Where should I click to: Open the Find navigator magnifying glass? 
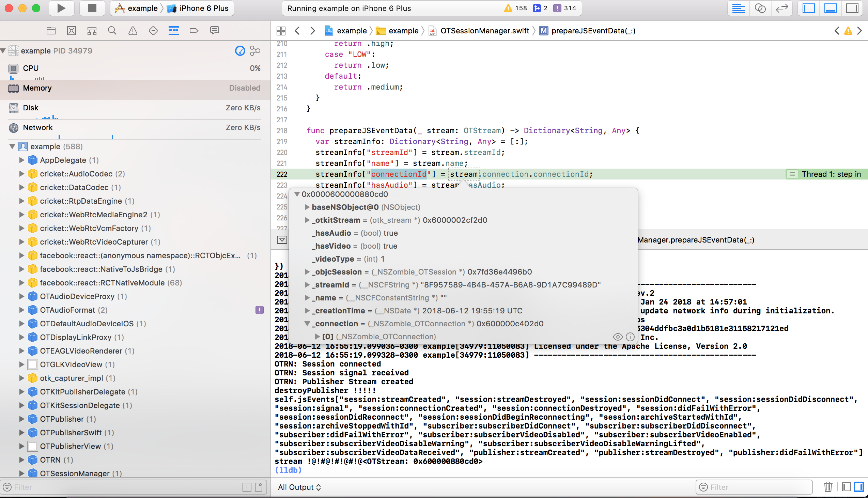coord(112,30)
